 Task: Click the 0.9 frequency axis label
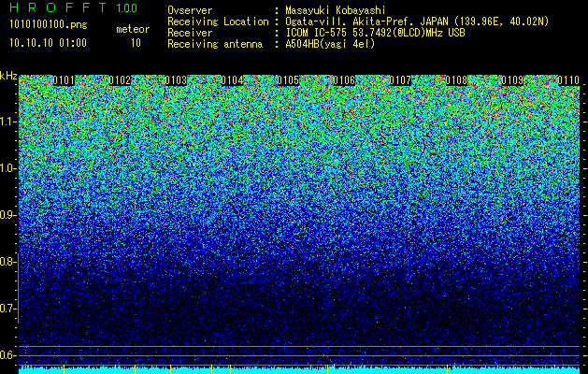tap(7, 215)
